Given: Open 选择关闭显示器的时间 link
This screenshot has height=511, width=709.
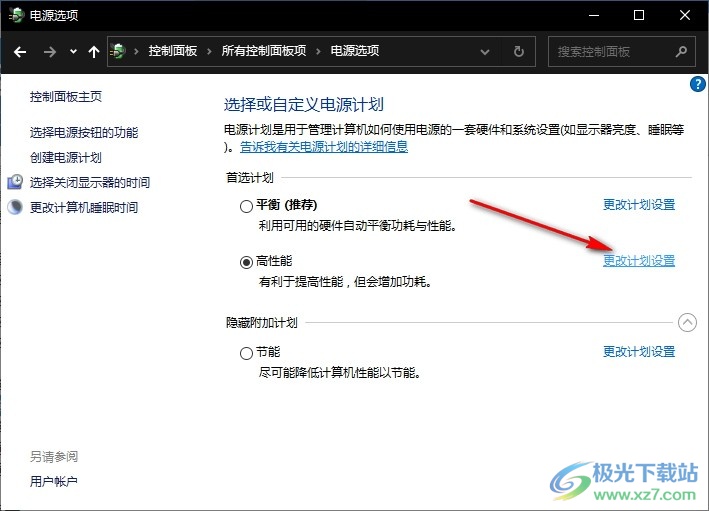Looking at the screenshot, I should click(90, 182).
